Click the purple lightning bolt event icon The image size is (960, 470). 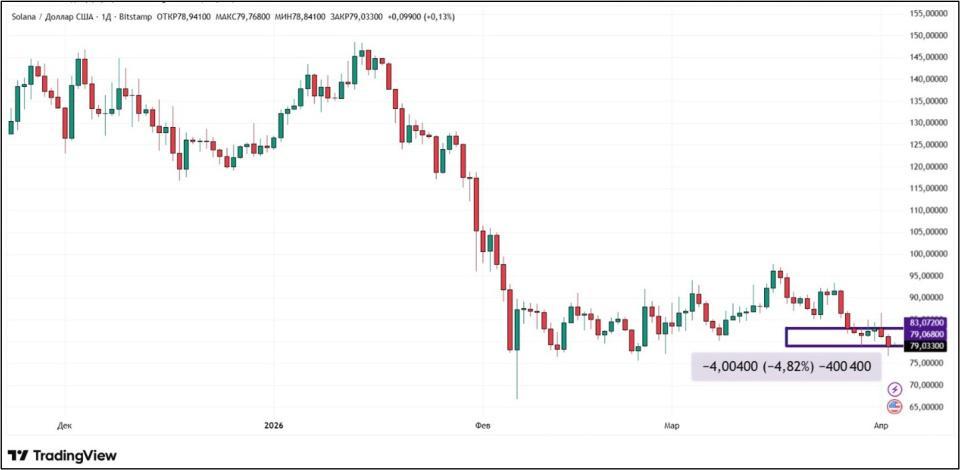[x=895, y=388]
